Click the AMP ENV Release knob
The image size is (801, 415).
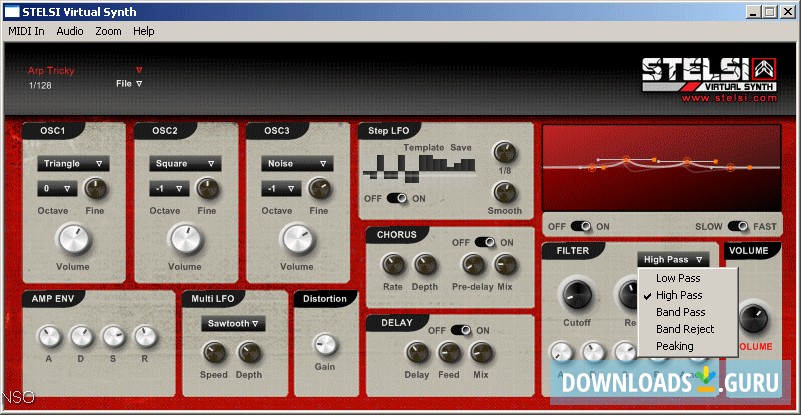coord(145,337)
